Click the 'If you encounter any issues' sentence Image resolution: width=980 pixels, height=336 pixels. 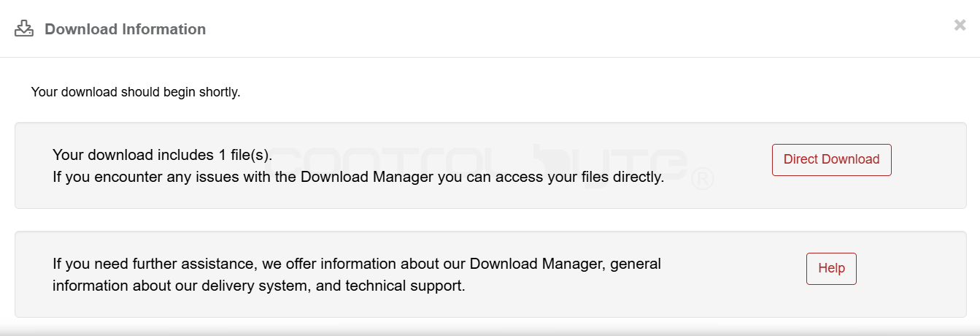click(358, 177)
